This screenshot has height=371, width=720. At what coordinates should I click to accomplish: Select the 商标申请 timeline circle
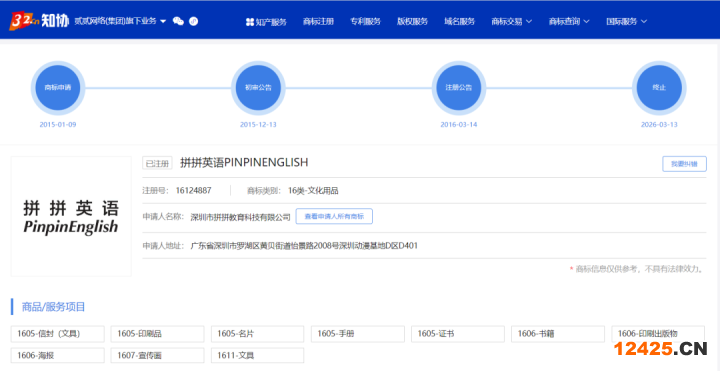click(x=58, y=88)
